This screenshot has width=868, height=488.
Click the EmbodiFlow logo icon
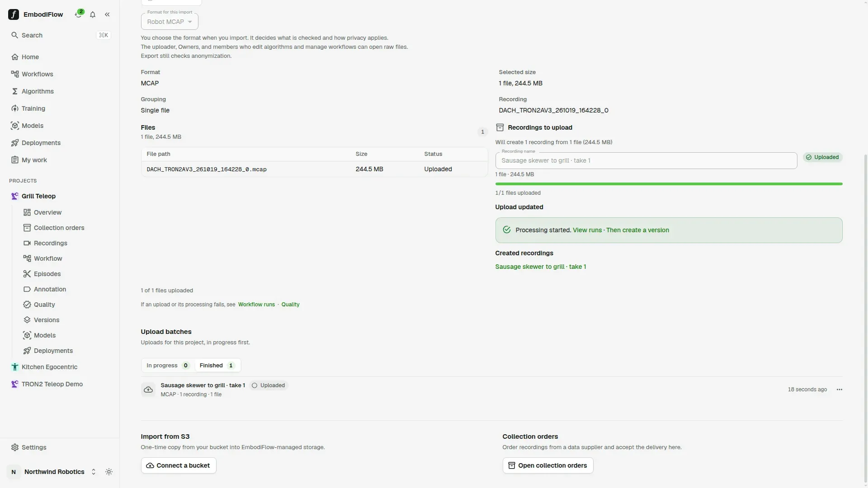pyautogui.click(x=14, y=14)
